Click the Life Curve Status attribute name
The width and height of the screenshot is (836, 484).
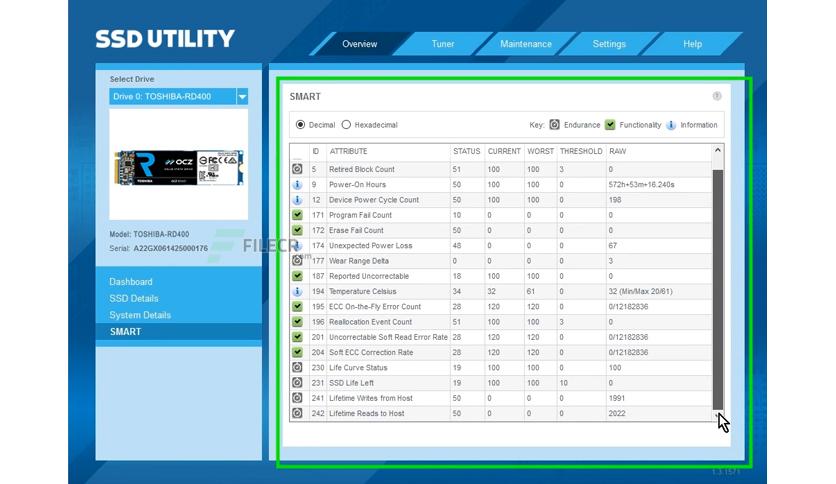point(358,368)
